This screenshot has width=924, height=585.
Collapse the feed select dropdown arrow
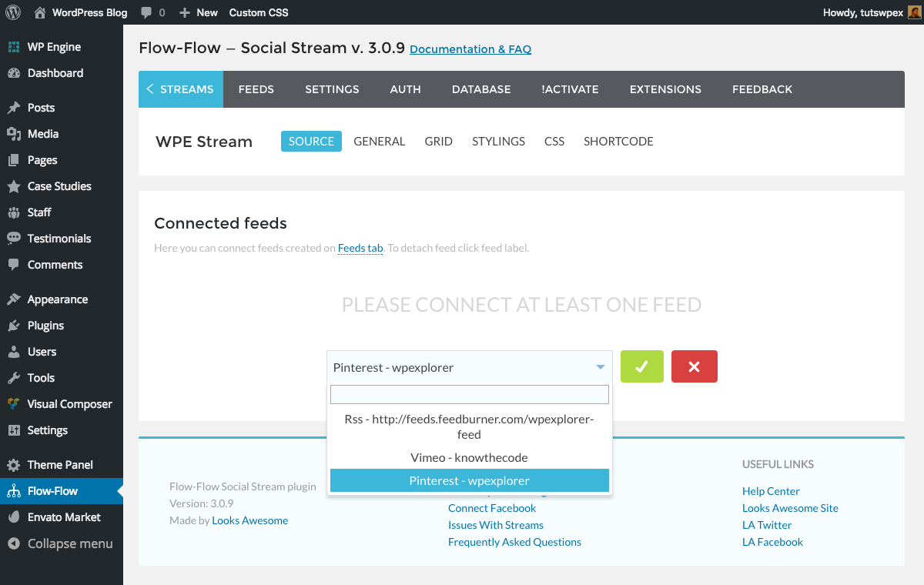coord(601,367)
